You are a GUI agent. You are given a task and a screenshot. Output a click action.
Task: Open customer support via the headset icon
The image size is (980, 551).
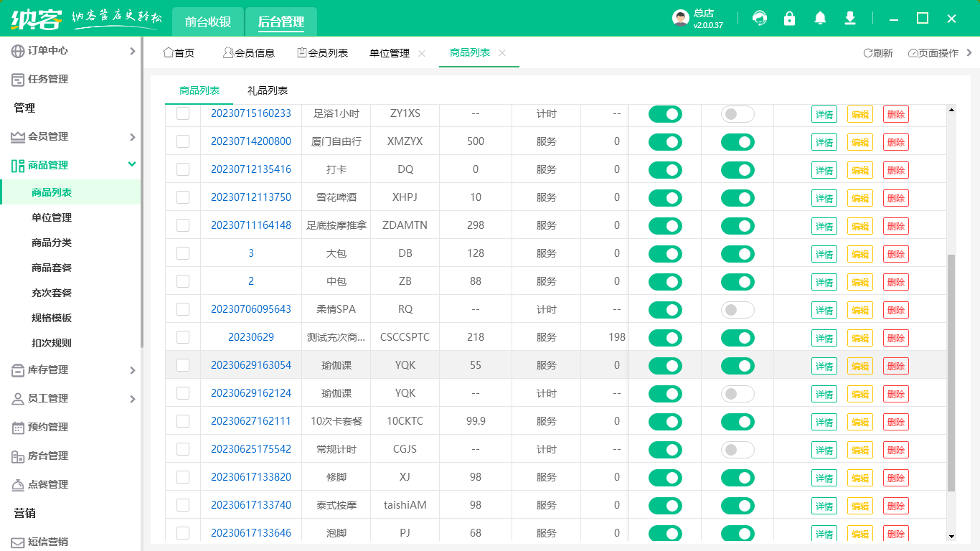760,18
